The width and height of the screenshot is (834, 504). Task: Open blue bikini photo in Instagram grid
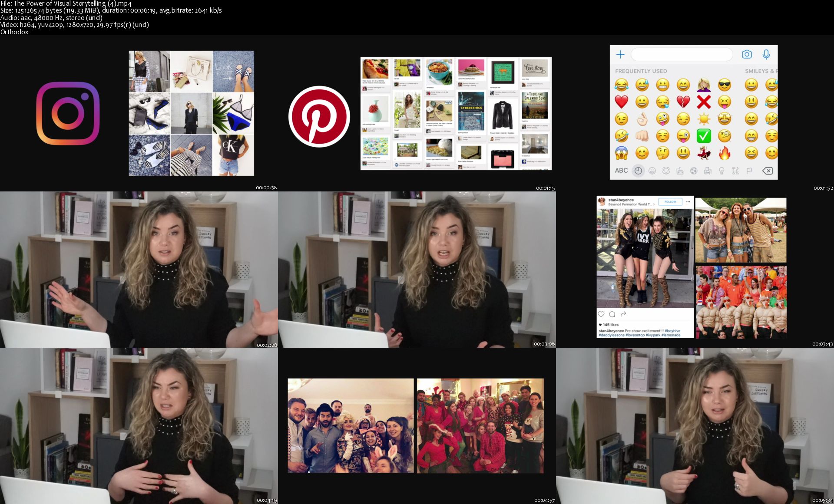[x=233, y=113]
